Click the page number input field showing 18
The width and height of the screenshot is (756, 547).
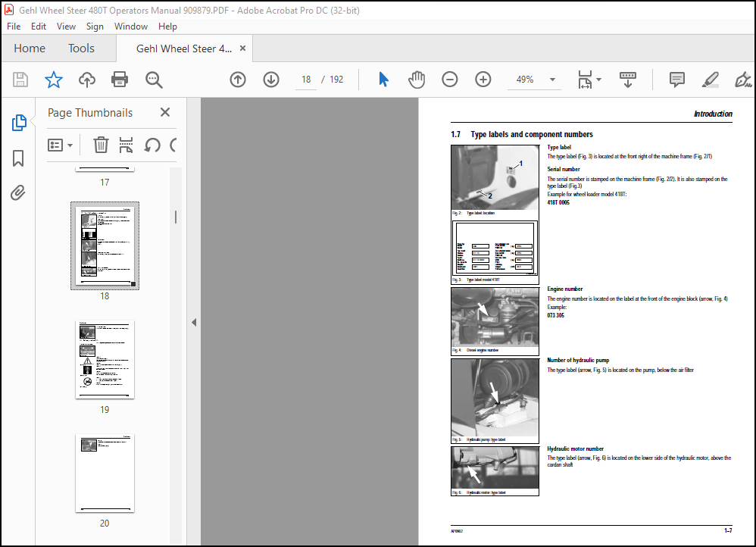click(306, 80)
